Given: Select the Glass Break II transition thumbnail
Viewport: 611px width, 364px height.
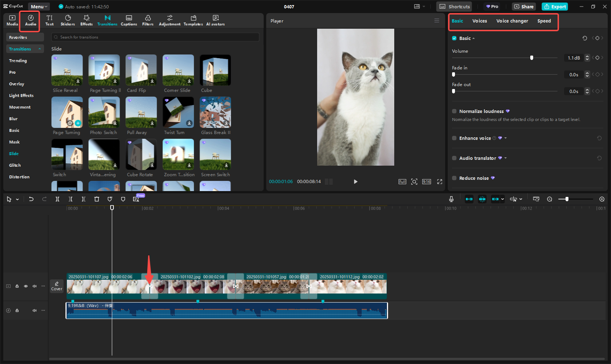Looking at the screenshot, I should pos(215,112).
